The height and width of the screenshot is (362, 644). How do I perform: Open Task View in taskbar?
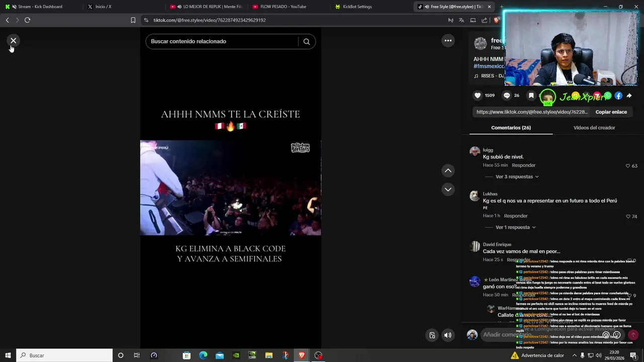tap(136, 355)
